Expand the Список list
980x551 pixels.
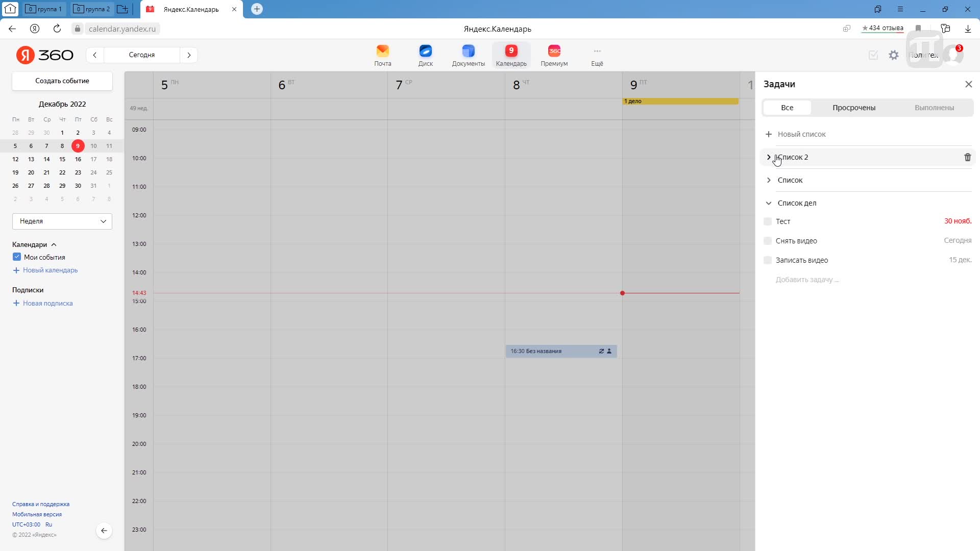point(768,180)
